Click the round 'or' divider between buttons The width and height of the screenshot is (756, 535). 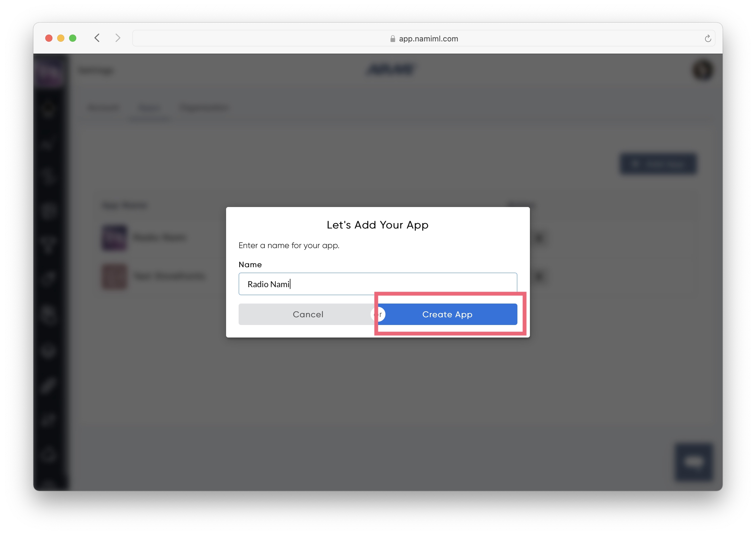pyautogui.click(x=378, y=314)
